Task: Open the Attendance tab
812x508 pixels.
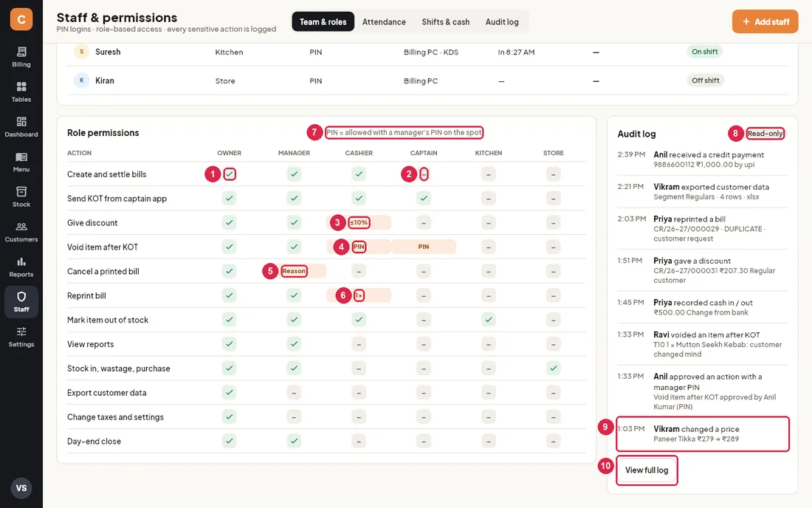Action: pyautogui.click(x=384, y=21)
